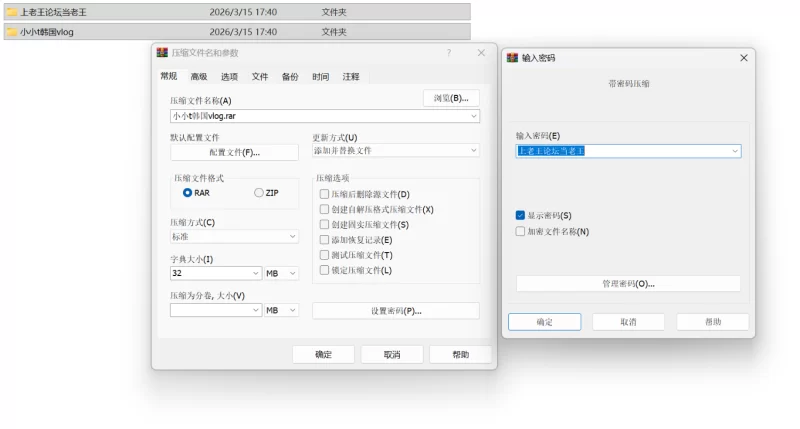Click 取消 in the archive parameters dialog
The height and width of the screenshot is (429, 800).
[x=392, y=355]
